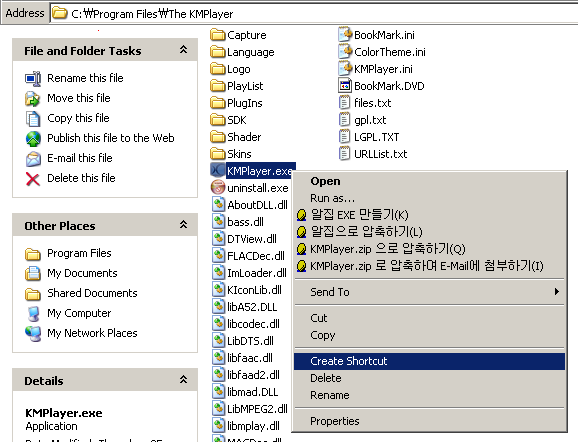
Task: Click the My Network Places icon
Action: [x=33, y=334]
